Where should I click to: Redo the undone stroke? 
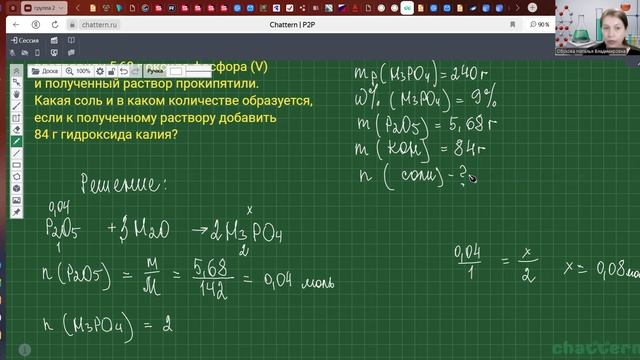click(x=135, y=71)
